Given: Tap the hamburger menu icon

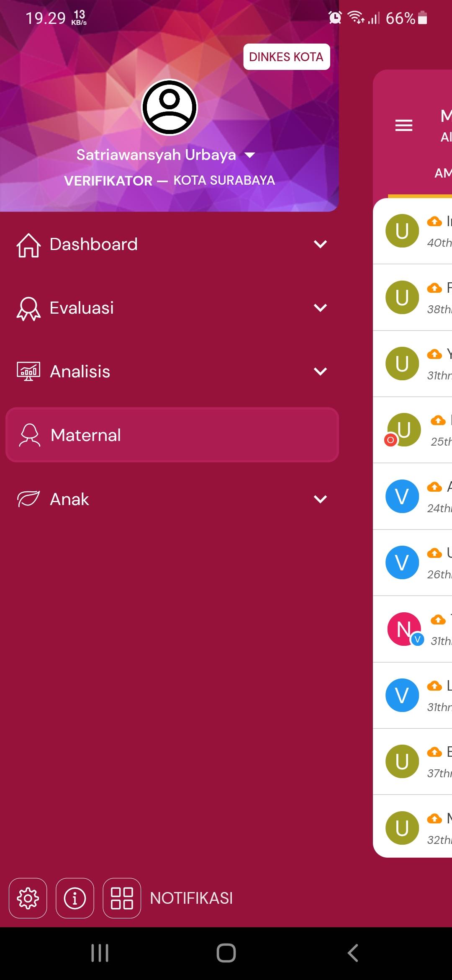Looking at the screenshot, I should coord(404,125).
